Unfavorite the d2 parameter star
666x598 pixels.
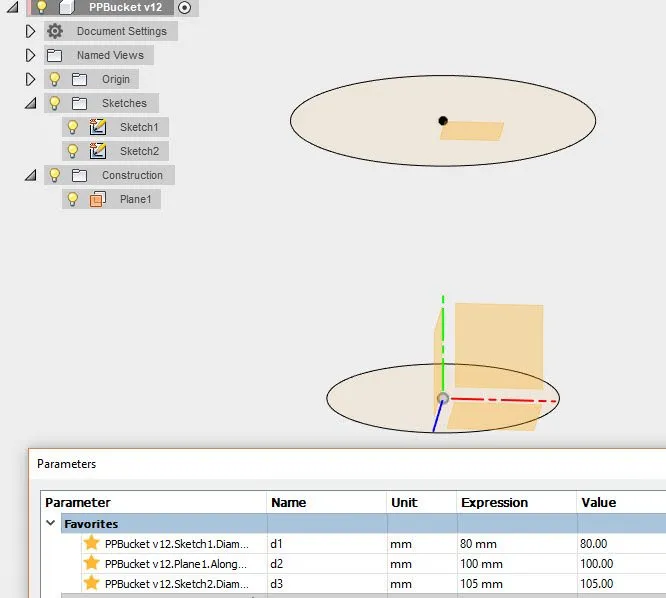coord(91,563)
